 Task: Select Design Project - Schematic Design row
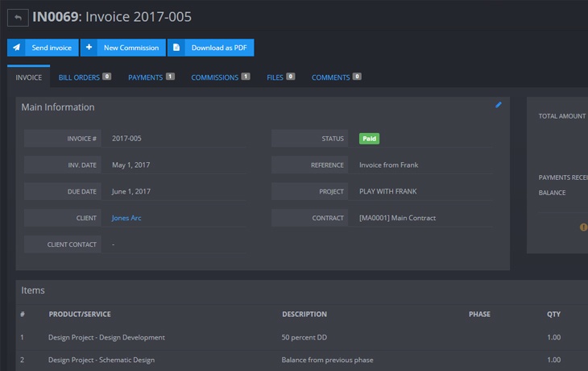click(x=302, y=360)
